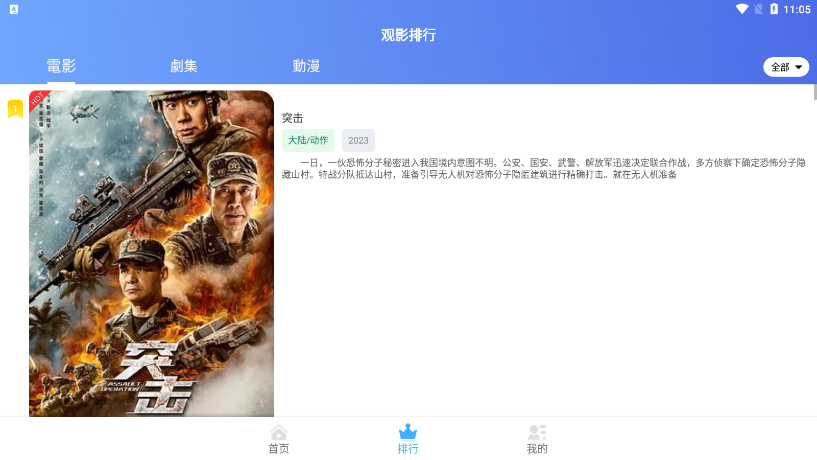Screen dimensions: 817x460
Task: Click the 突击 synopsis text
Action: (543, 168)
